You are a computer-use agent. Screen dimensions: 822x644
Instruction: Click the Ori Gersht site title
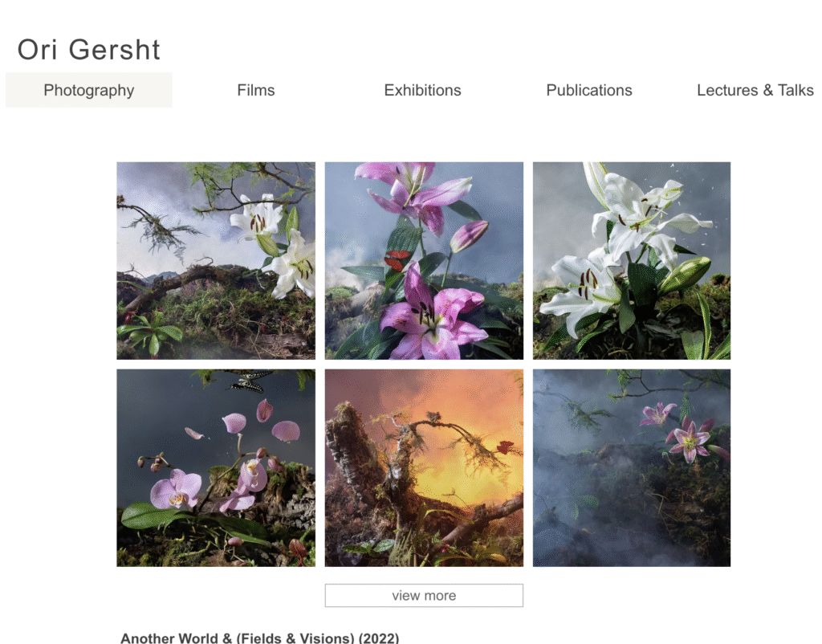(88, 50)
